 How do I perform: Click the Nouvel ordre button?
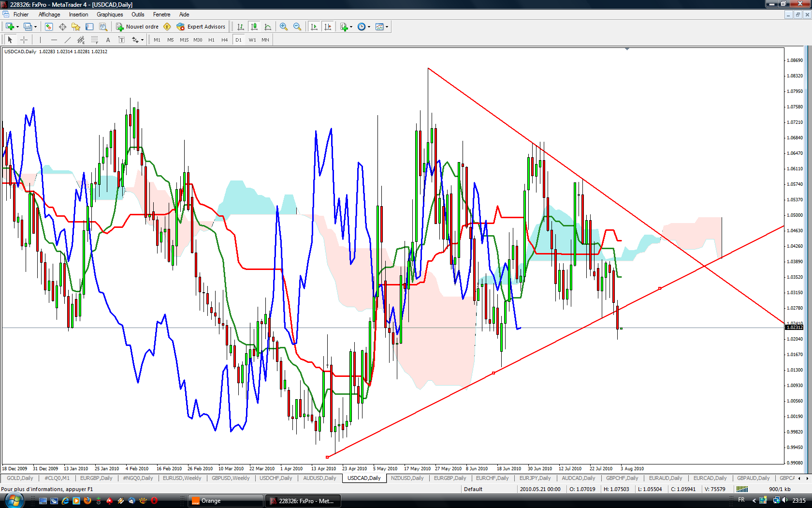coord(137,27)
